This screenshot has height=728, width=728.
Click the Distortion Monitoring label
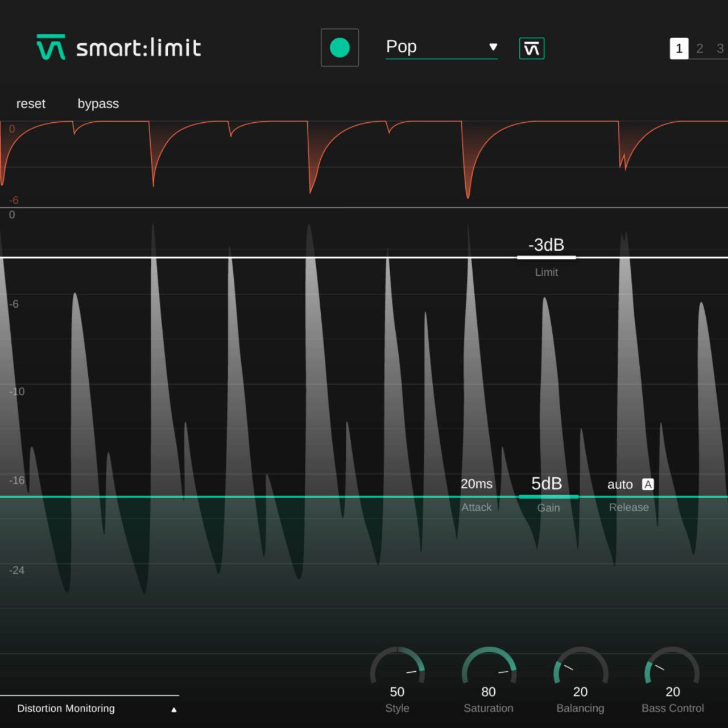(66, 708)
